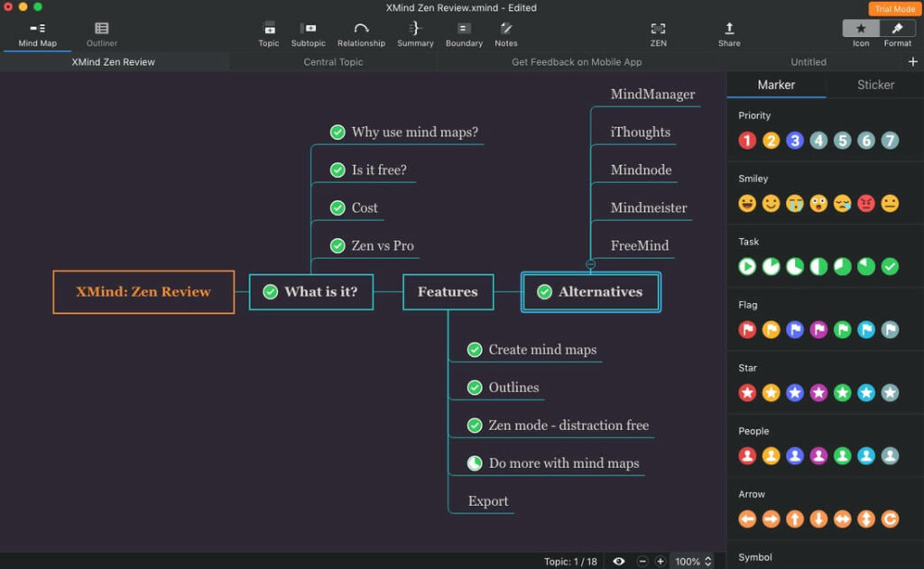
Task: Open the XMind Zen Review sheet tab
Action: click(x=113, y=62)
